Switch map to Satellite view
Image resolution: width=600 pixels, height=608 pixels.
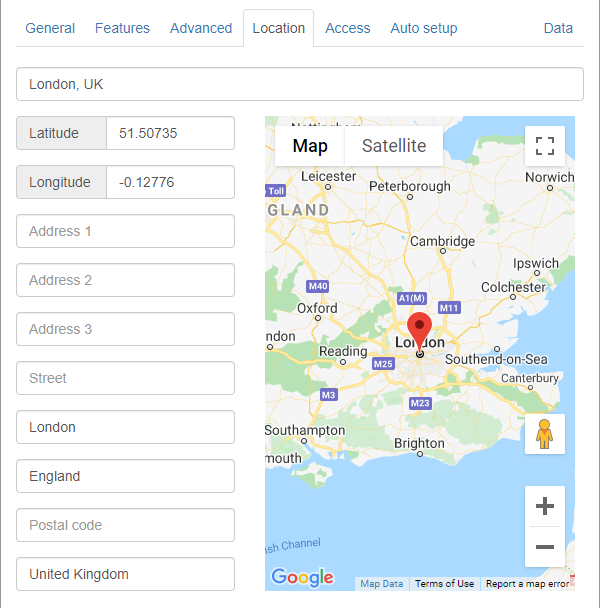394,146
